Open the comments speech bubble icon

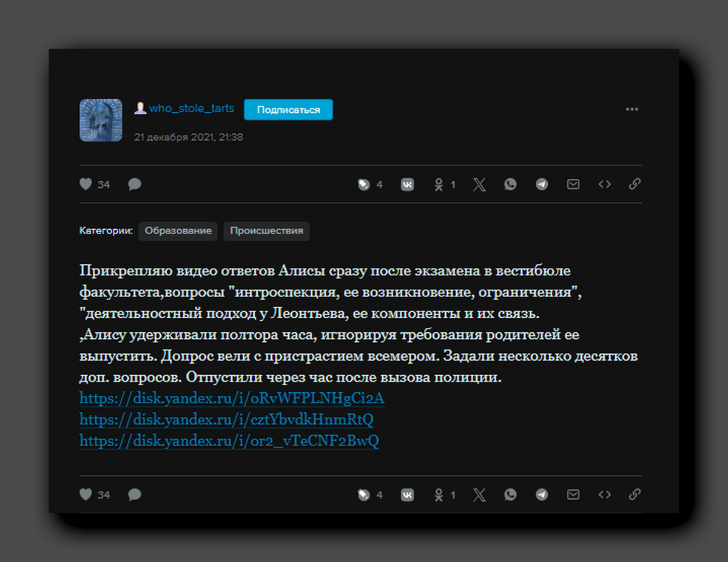pos(134,184)
